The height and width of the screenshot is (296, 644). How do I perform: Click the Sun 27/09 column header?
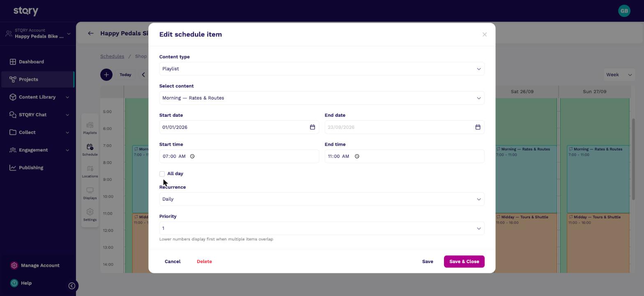[x=594, y=92]
